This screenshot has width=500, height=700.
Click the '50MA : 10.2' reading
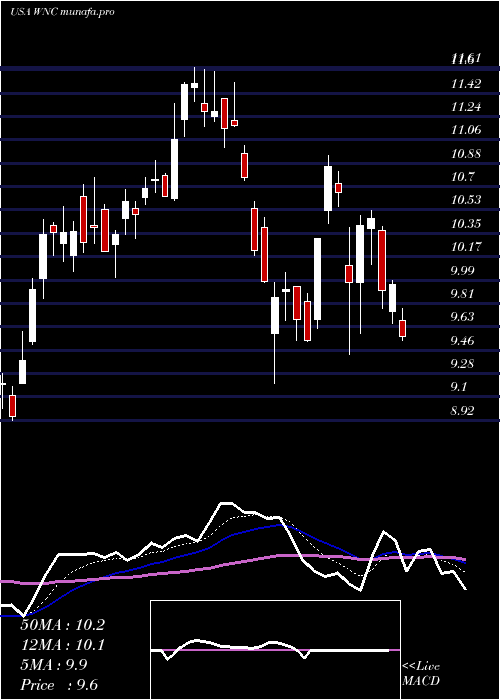pyautogui.click(x=63, y=625)
